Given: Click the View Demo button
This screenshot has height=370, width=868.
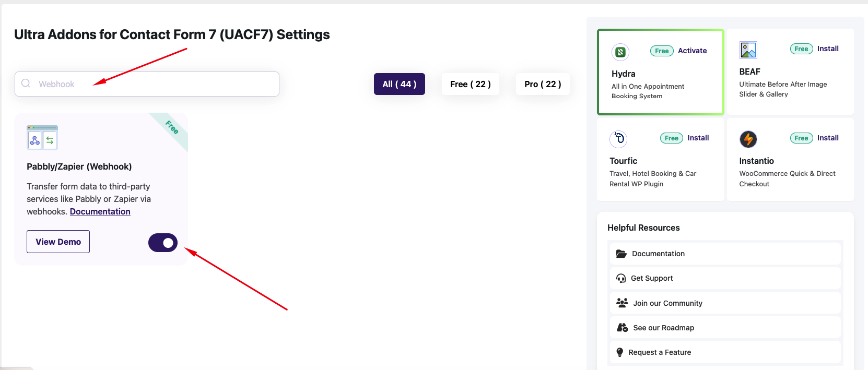Looking at the screenshot, I should pos(58,242).
